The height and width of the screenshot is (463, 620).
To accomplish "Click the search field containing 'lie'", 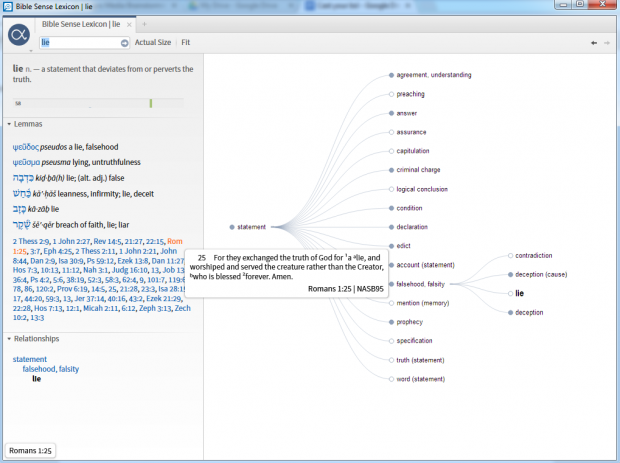I will (x=78, y=43).
